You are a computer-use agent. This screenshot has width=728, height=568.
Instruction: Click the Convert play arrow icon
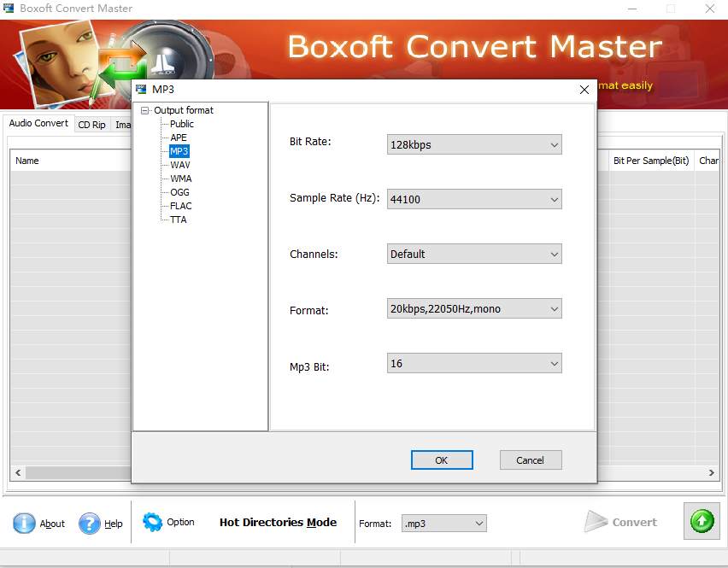pyautogui.click(x=596, y=521)
